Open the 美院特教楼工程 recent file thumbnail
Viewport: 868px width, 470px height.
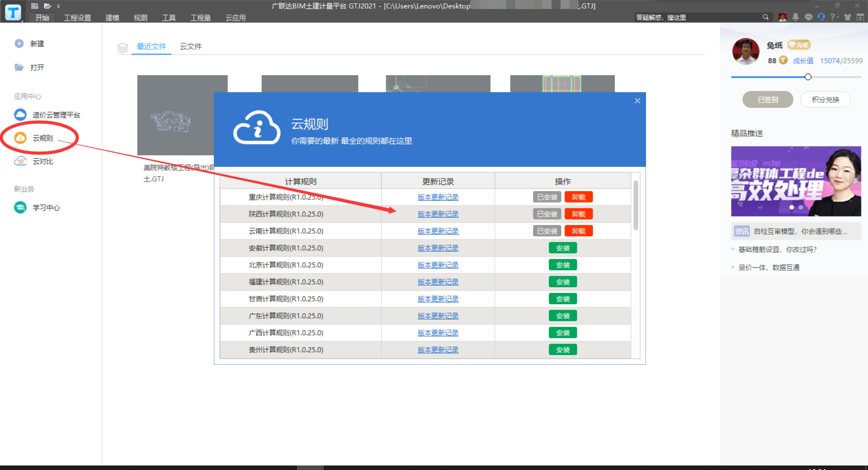pyautogui.click(x=175, y=115)
